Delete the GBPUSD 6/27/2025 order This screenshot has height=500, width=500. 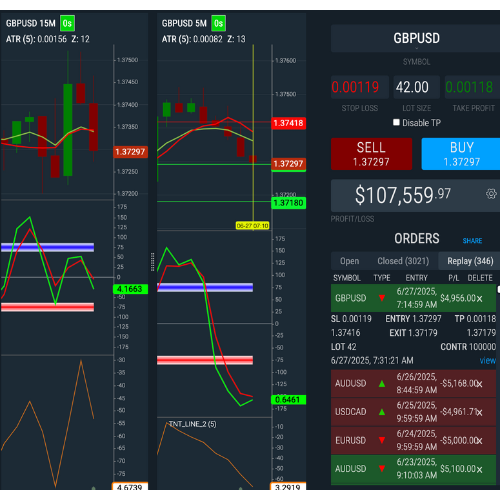coord(479,299)
